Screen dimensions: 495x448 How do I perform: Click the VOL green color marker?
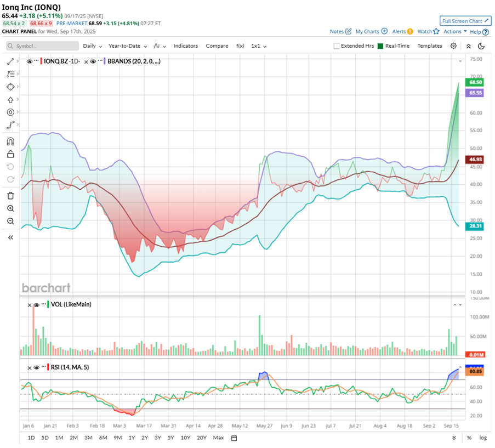pyautogui.click(x=48, y=305)
